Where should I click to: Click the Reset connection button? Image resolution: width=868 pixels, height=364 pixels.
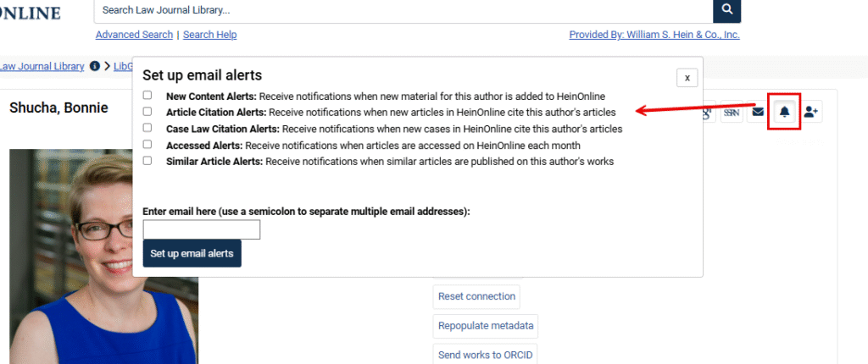pyautogui.click(x=476, y=297)
